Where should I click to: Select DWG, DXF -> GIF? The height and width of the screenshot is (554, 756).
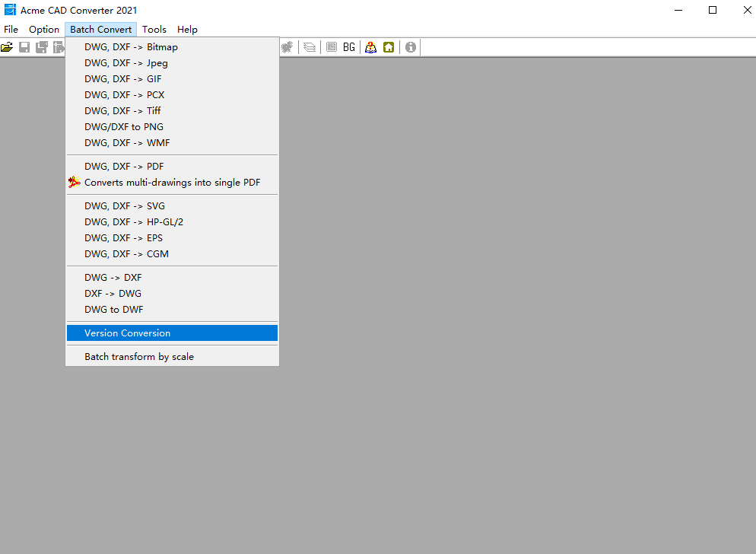tap(172, 78)
